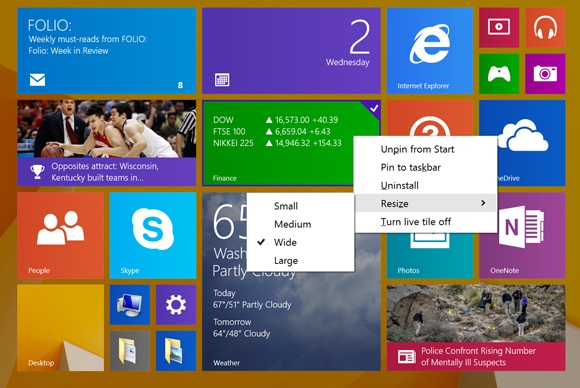Choose Large tile size
This screenshot has height=388, width=580.
tap(300, 260)
